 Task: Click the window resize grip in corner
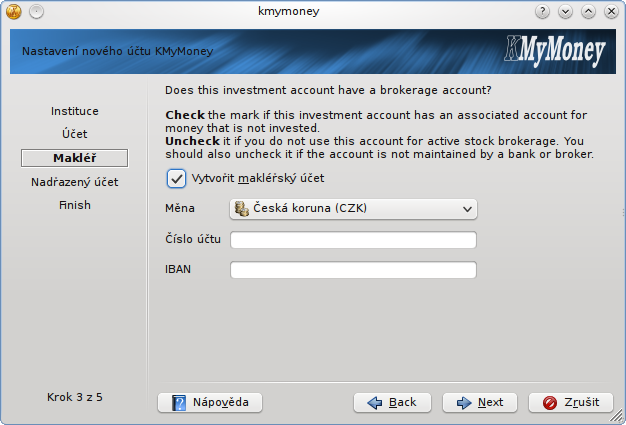pos(617,417)
